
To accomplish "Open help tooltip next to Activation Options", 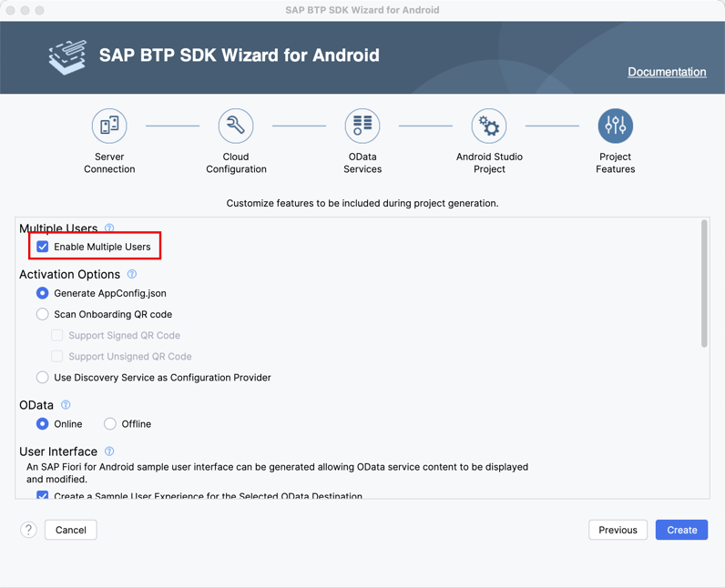I will pos(132,274).
